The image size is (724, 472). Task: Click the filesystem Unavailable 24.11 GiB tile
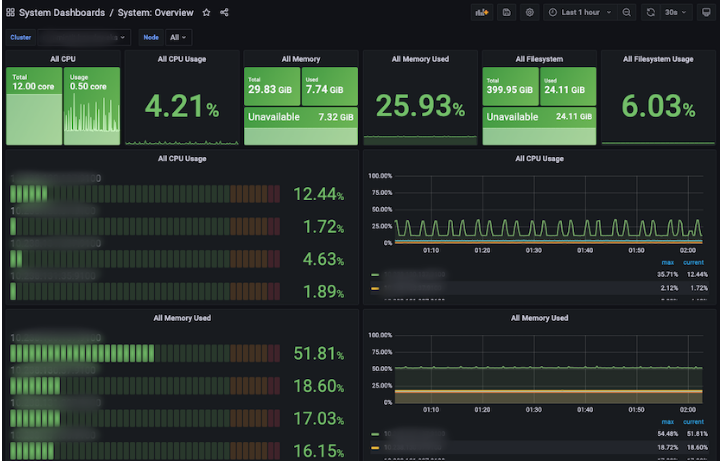(539, 126)
